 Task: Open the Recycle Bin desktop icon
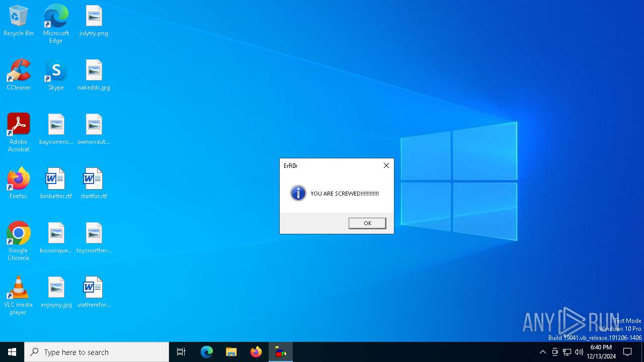point(19,21)
